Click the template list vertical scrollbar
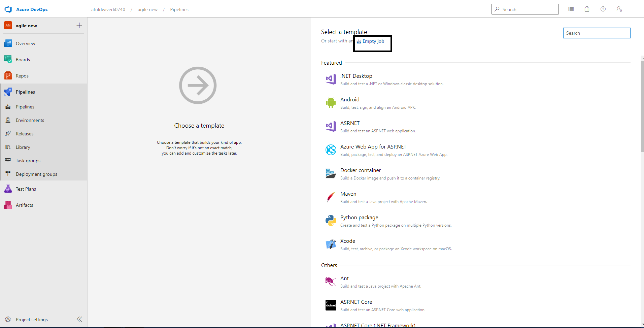This screenshot has width=644, height=328. (x=642, y=106)
